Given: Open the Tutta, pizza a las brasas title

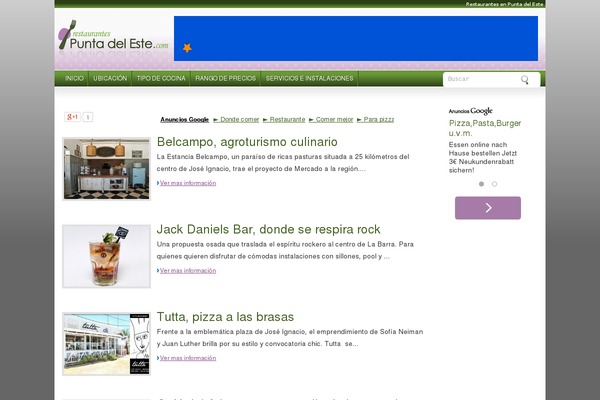Looking at the screenshot, I should coord(225,317).
